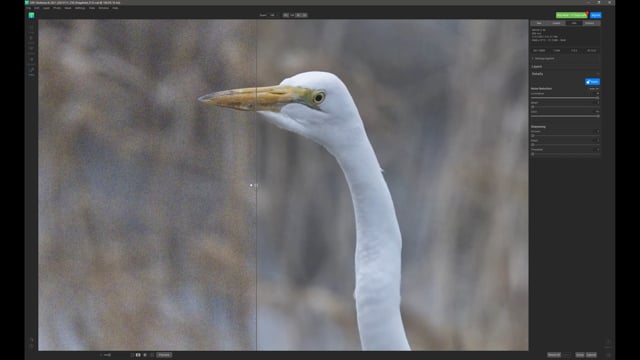
Task: Adjust the Threshold sharpening slider
Action: point(565,154)
